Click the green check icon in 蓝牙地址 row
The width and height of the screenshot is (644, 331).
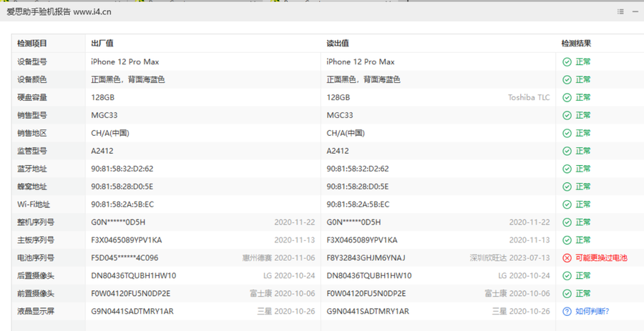[567, 169]
